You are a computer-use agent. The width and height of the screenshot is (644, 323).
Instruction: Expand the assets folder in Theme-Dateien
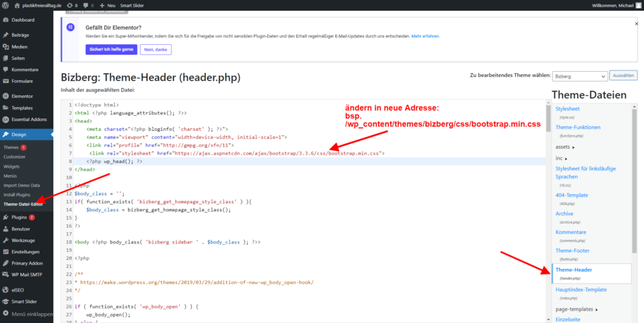click(x=564, y=146)
